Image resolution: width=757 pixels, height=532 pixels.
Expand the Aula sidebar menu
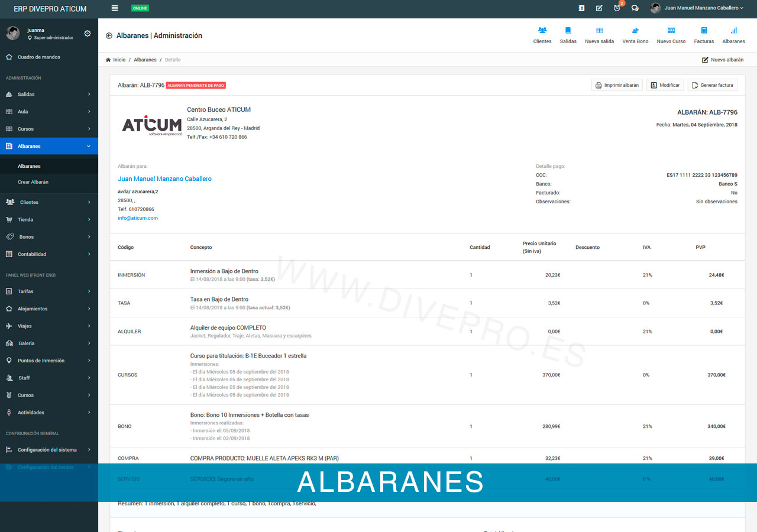49,111
